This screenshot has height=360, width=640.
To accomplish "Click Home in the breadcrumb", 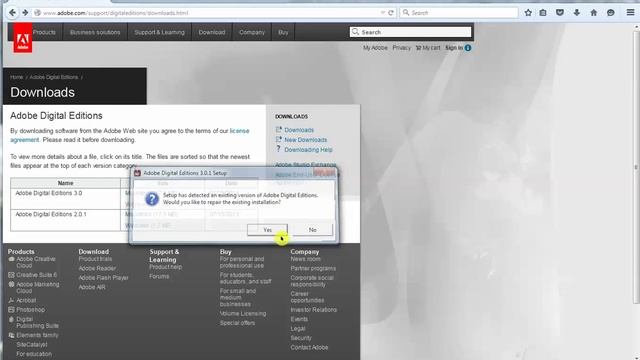I will pyautogui.click(x=17, y=77).
